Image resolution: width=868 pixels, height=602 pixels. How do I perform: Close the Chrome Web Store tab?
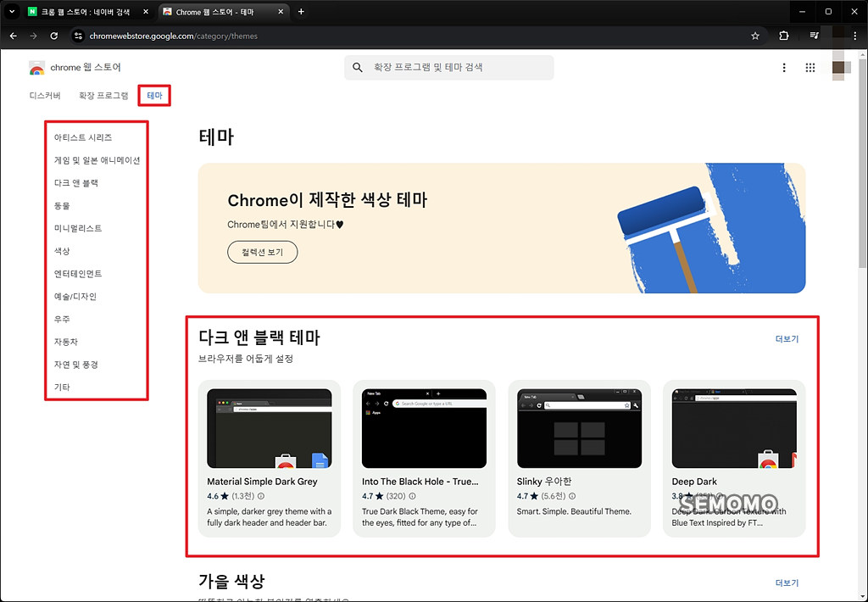[x=281, y=12]
